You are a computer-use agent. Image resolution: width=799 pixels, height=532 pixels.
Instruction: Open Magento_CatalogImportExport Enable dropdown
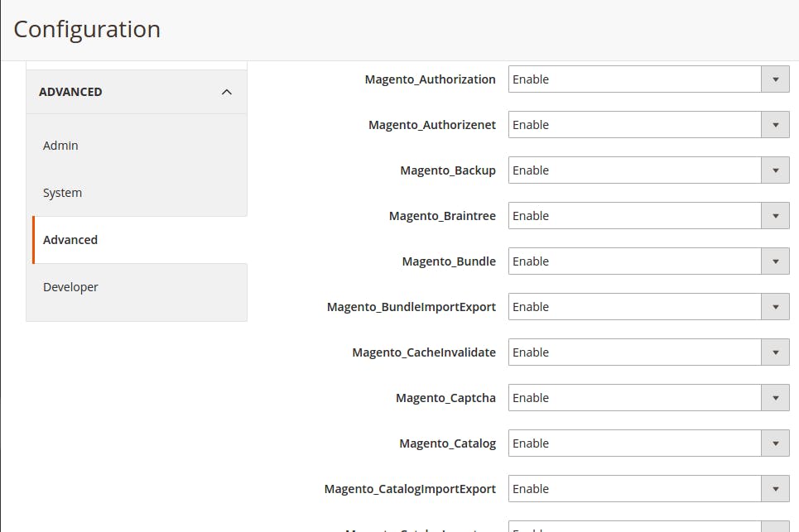click(648, 489)
